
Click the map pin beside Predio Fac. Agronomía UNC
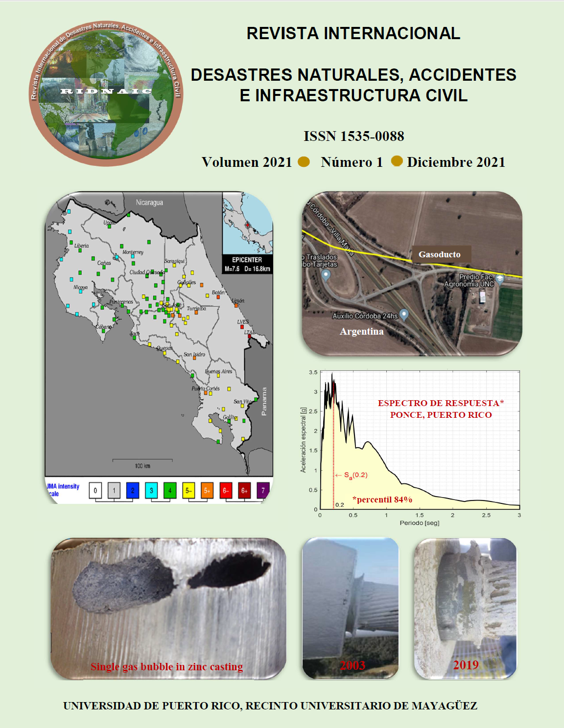pyautogui.click(x=500, y=279)
